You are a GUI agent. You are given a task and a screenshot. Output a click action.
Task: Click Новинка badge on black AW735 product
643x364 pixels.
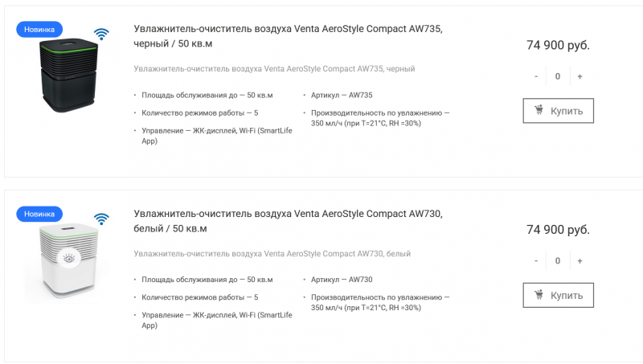[x=39, y=30]
